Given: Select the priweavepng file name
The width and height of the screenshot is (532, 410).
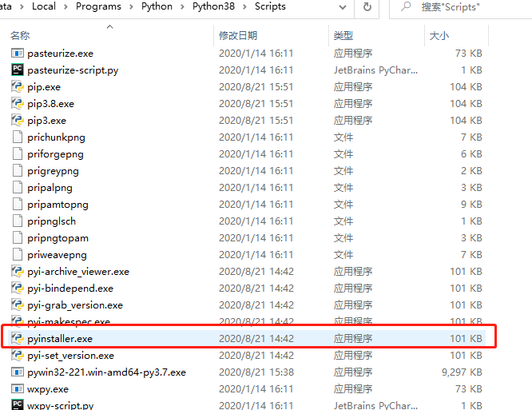Looking at the screenshot, I should tap(57, 255).
